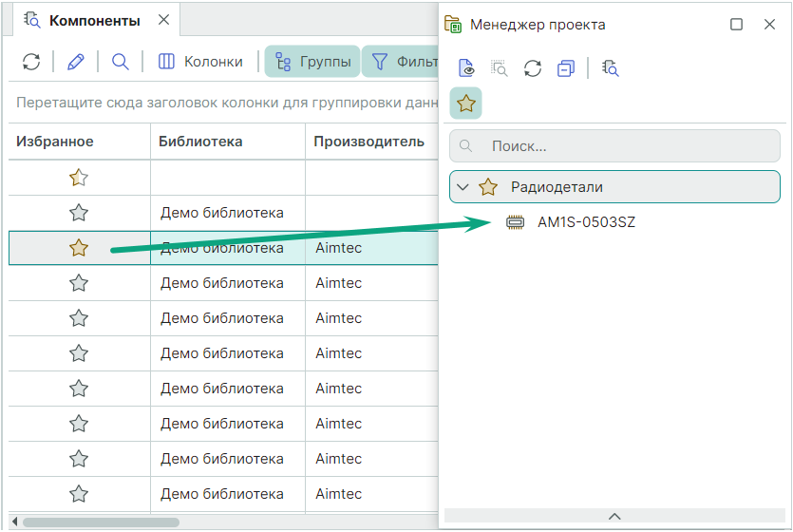The height and width of the screenshot is (532, 793).
Task: Toggle the Группы grouping button
Action: (x=312, y=62)
